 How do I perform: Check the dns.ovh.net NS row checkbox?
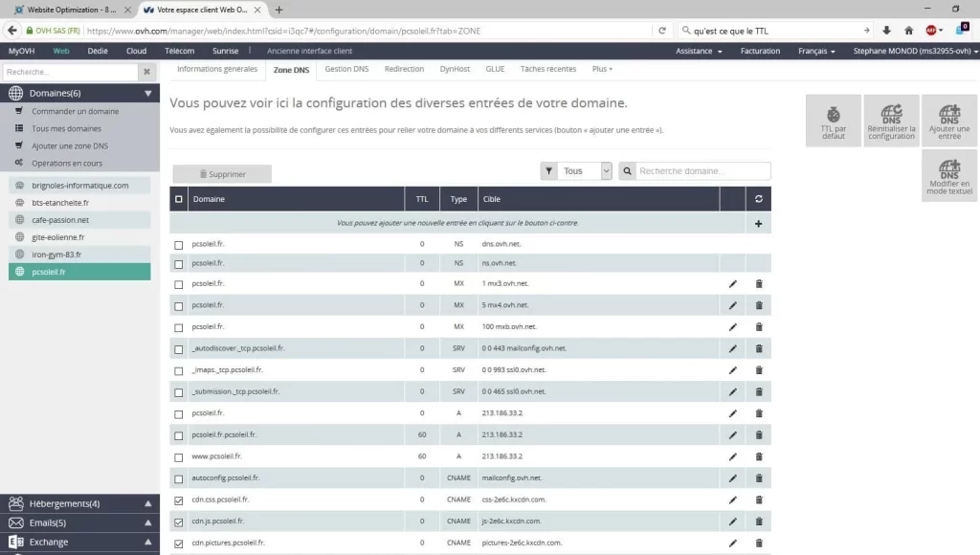[x=179, y=245]
